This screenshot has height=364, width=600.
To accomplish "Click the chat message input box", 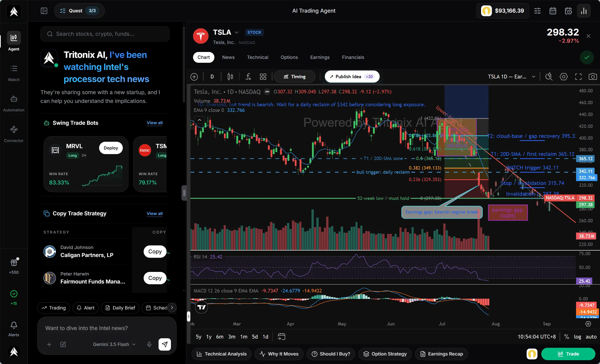I will click(x=107, y=328).
